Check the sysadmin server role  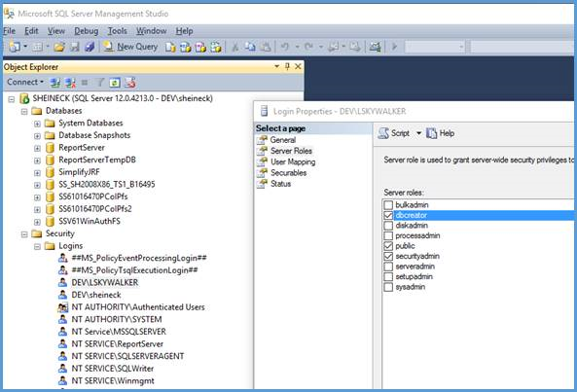coord(388,287)
